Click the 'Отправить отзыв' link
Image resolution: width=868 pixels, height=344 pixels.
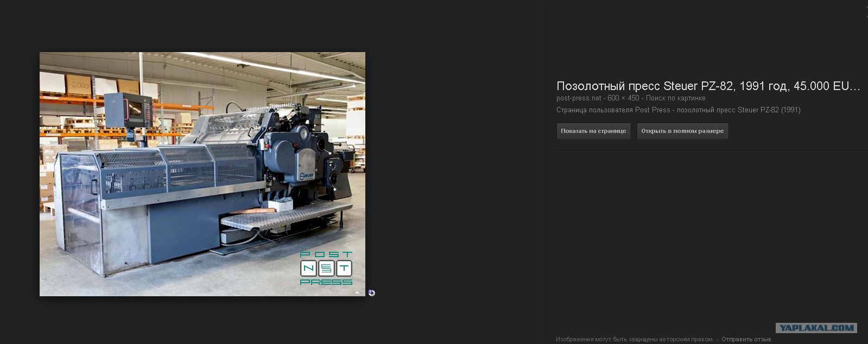coord(746,339)
